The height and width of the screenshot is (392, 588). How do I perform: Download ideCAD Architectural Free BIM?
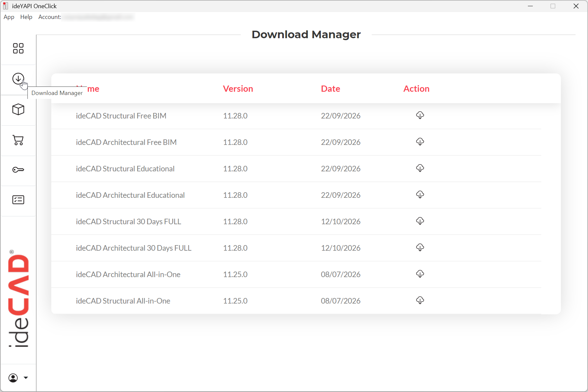420,142
